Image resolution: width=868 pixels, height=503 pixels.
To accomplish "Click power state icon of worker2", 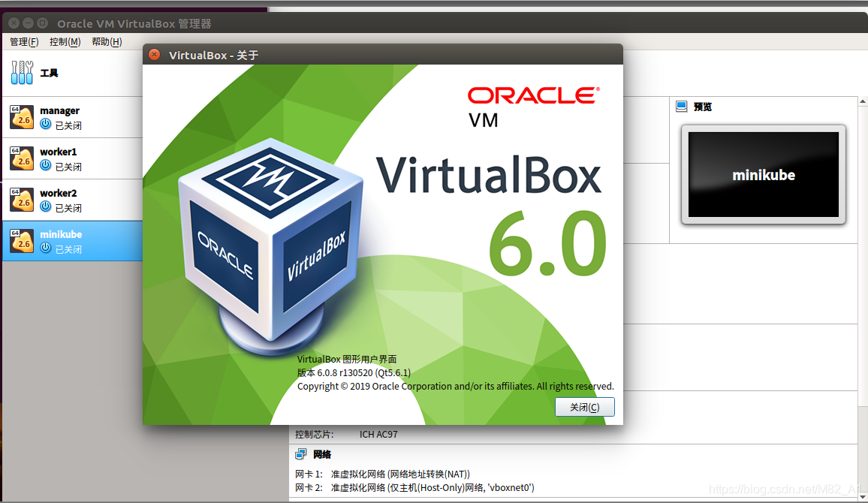I will point(45,207).
